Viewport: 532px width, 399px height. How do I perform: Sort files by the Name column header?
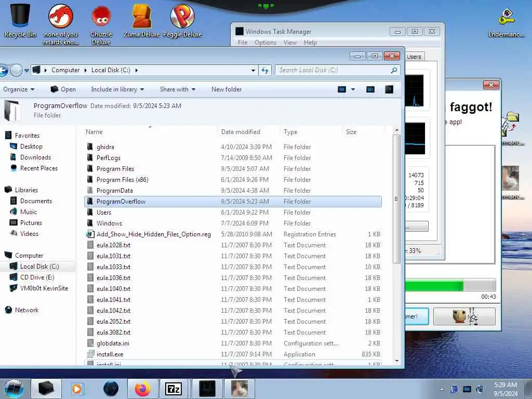click(x=150, y=131)
